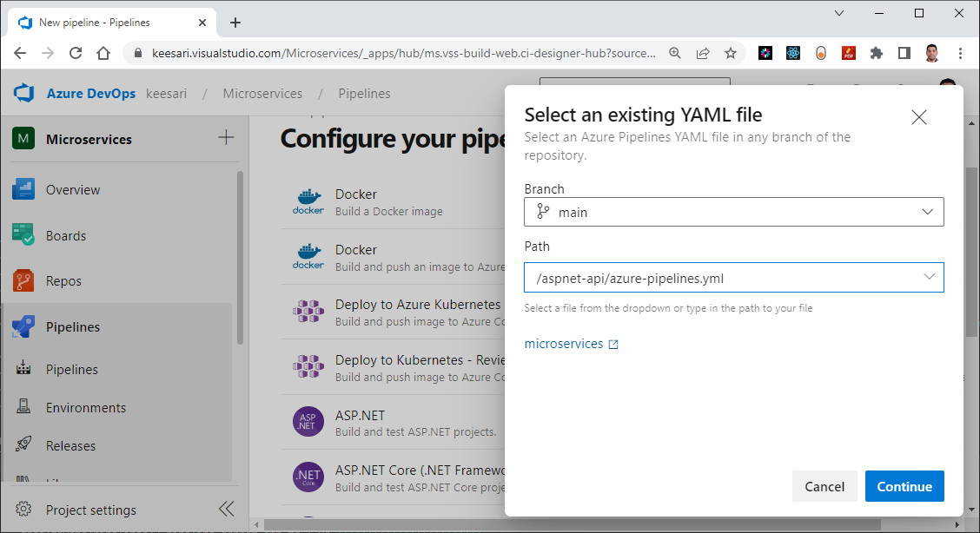Expand the Branch dropdown showing main
Viewport: 980px width, 533px height.
tap(734, 212)
